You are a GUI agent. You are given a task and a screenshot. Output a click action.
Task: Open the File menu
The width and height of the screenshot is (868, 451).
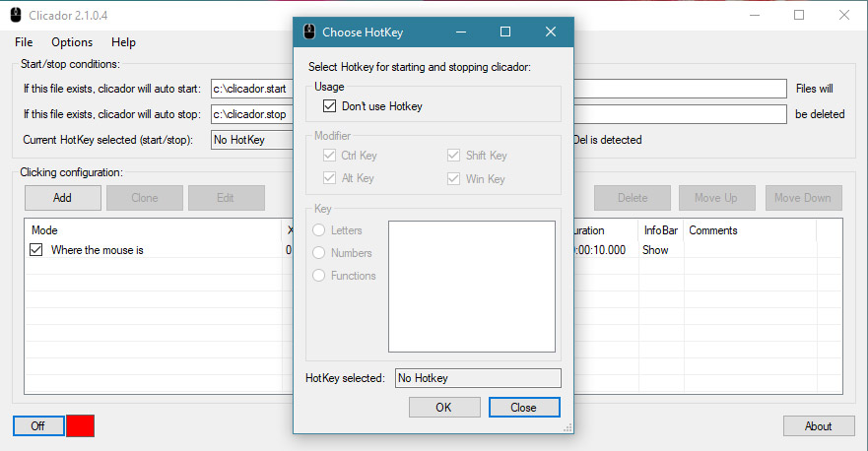click(x=24, y=42)
